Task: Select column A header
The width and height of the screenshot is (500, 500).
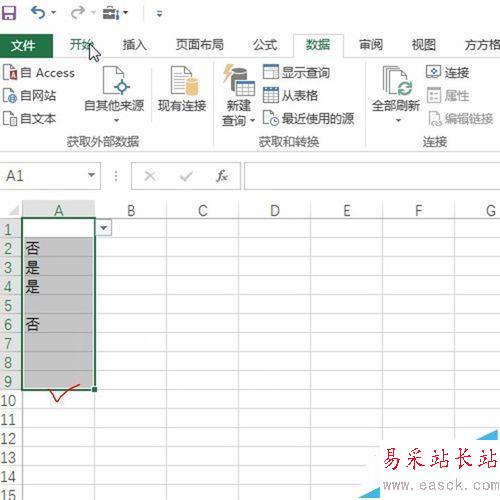Action: click(59, 210)
